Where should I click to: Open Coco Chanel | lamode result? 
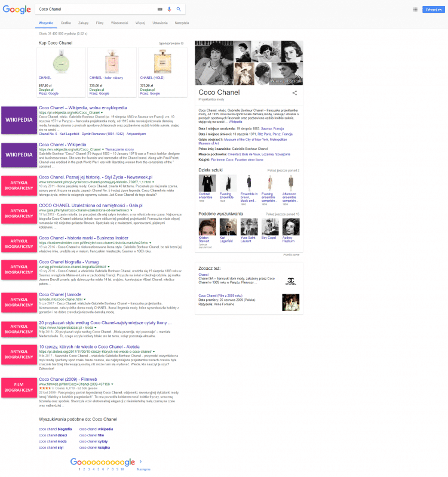point(60,294)
